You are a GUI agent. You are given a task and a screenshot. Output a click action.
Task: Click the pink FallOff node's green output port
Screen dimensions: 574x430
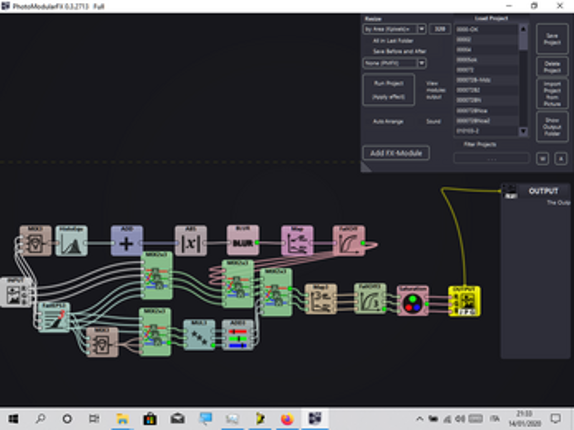tap(363, 243)
